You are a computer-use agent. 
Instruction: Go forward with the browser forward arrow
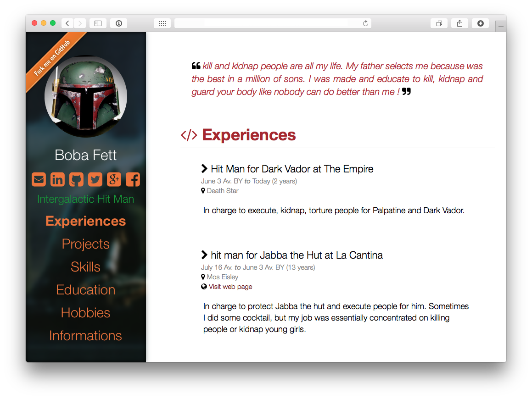pyautogui.click(x=80, y=23)
